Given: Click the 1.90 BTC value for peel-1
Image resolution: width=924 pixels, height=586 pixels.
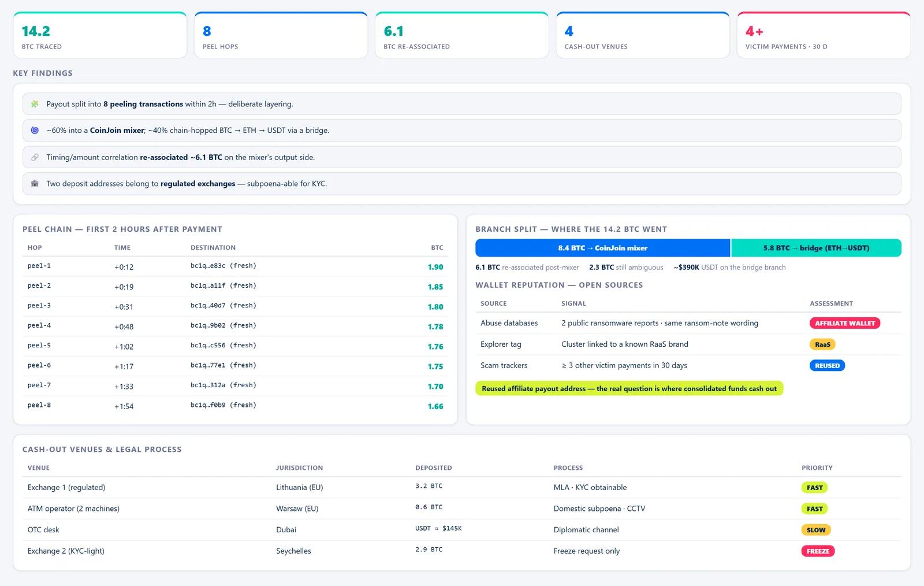Looking at the screenshot, I should click(x=435, y=267).
